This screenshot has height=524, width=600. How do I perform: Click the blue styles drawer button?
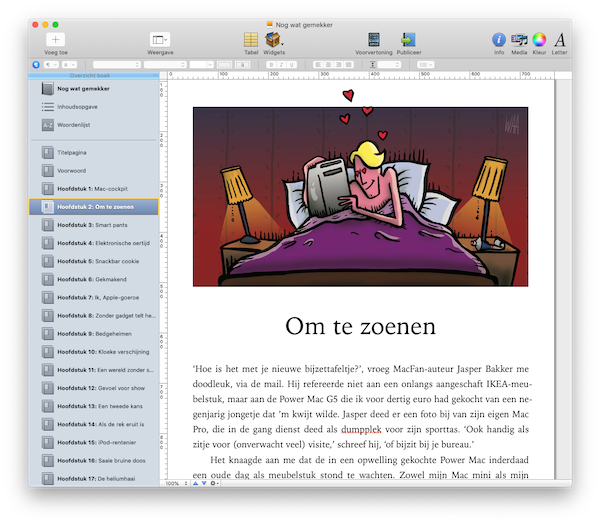click(x=36, y=65)
